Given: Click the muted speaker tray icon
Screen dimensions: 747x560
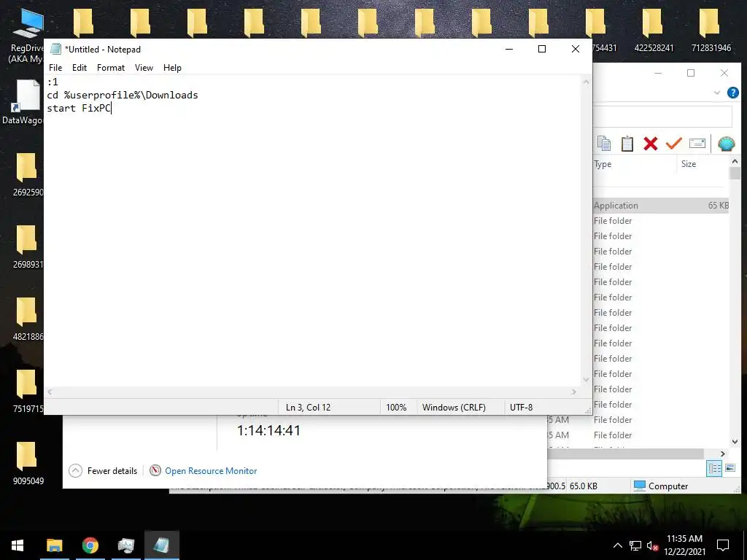Looking at the screenshot, I should click(653, 545).
